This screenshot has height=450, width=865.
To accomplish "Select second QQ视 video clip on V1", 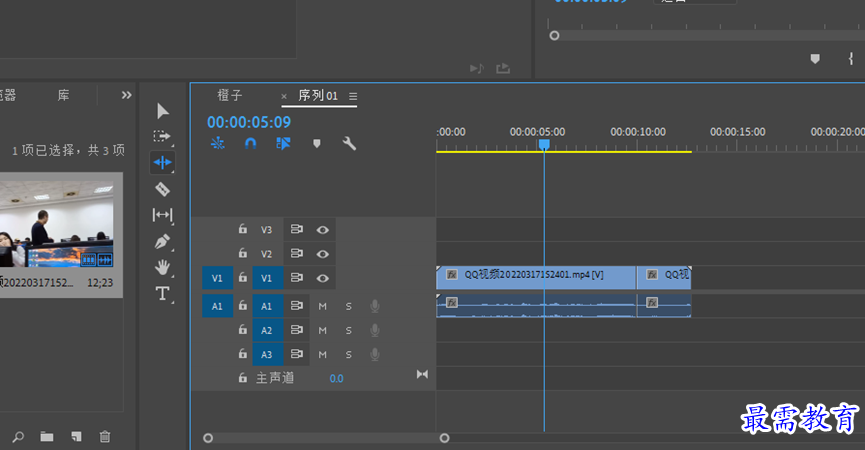I will tap(664, 277).
